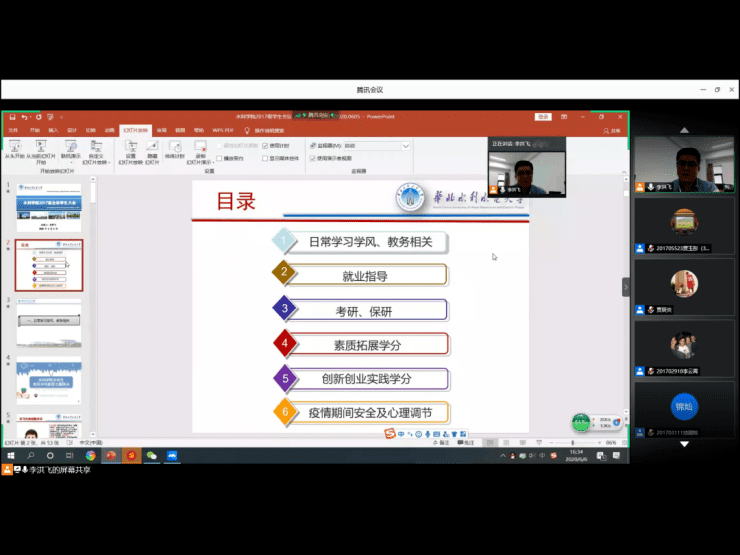Image resolution: width=740 pixels, height=555 pixels.
Task: Click the 共享 share button
Action: (614, 130)
